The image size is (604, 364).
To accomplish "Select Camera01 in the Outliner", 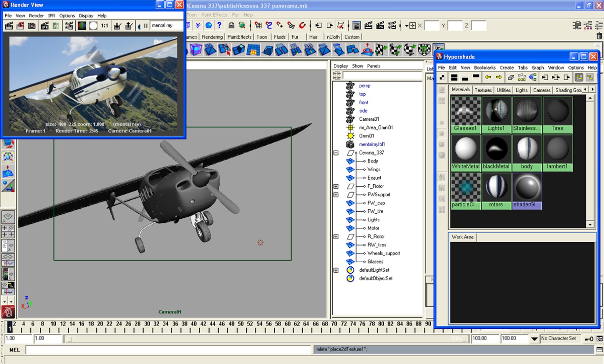I will [x=369, y=119].
